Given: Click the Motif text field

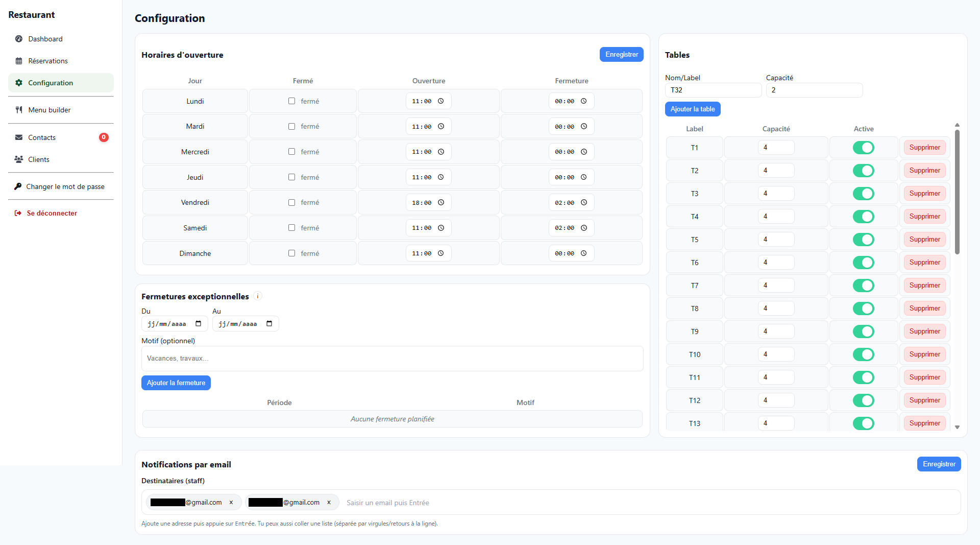Looking at the screenshot, I should coord(392,359).
